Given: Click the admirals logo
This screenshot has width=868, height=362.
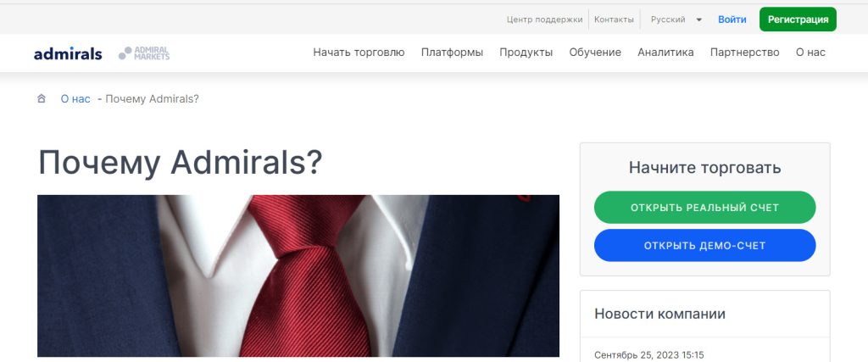Looking at the screenshot, I should (68, 53).
